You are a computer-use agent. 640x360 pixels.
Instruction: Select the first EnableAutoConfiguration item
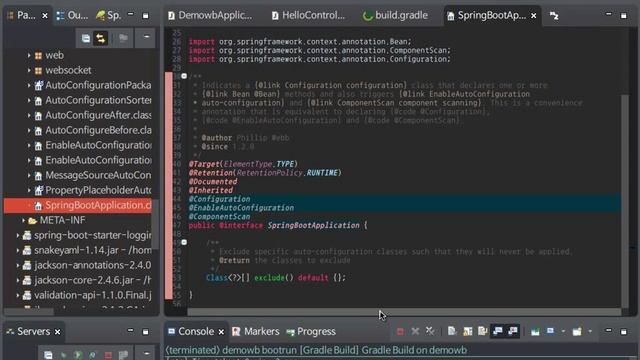click(98, 145)
